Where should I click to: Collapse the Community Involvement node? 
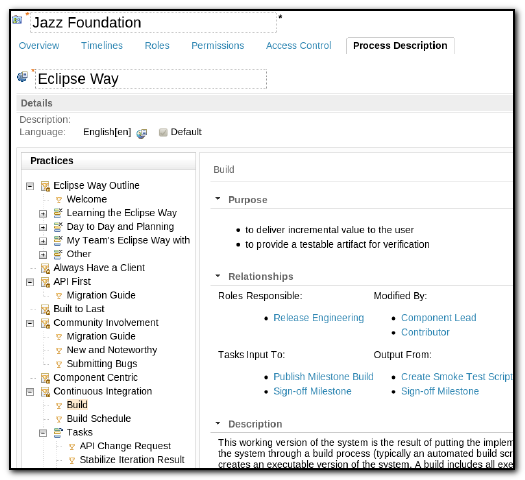(x=30, y=323)
